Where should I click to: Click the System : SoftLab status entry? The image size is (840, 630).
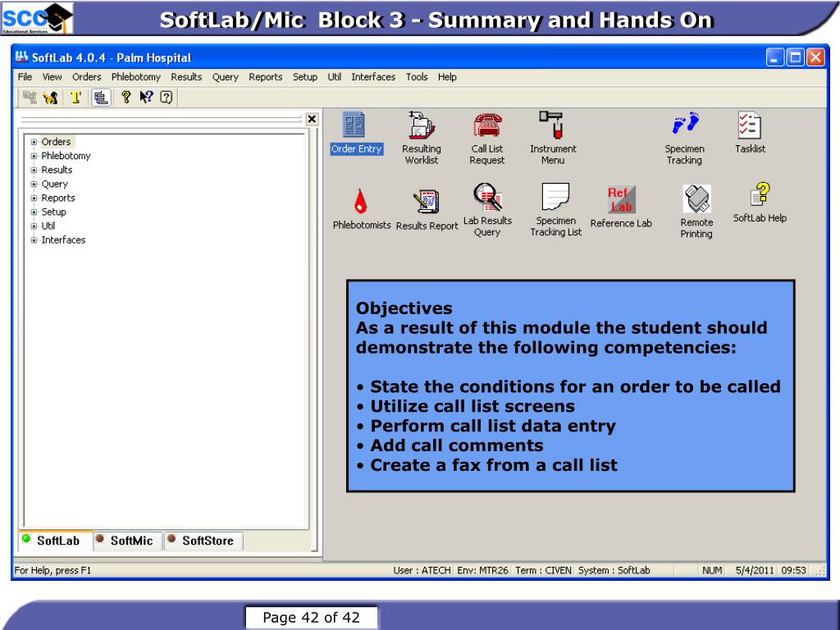coord(614,571)
